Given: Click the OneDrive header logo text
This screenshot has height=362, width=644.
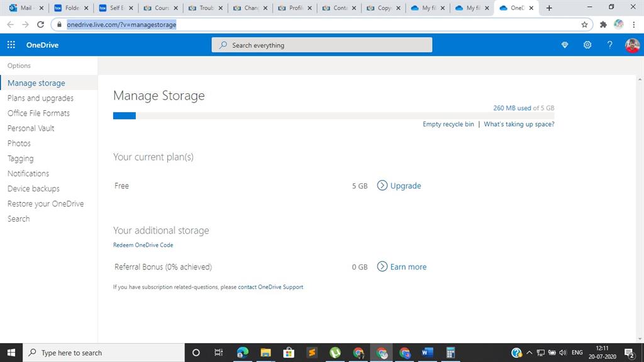Looking at the screenshot, I should coord(42,45).
